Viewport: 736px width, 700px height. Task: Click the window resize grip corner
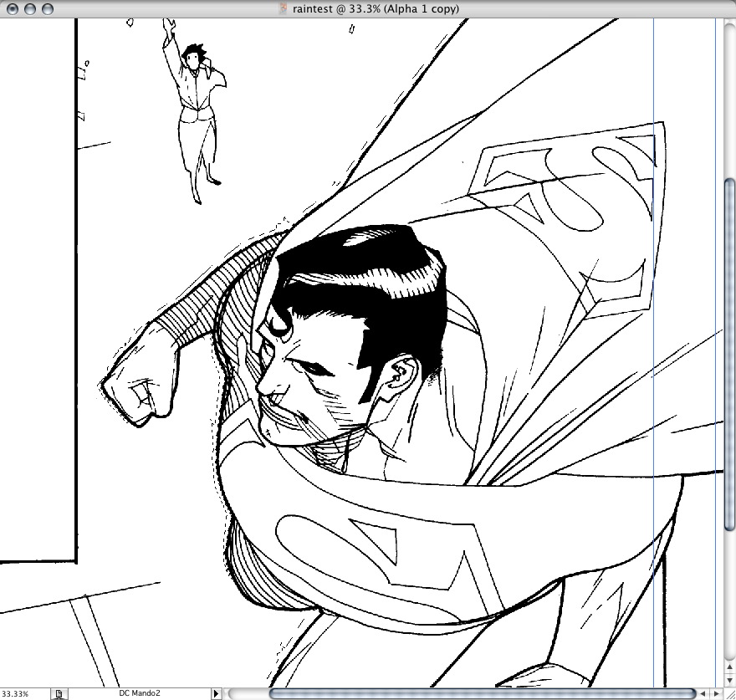pyautogui.click(x=730, y=693)
